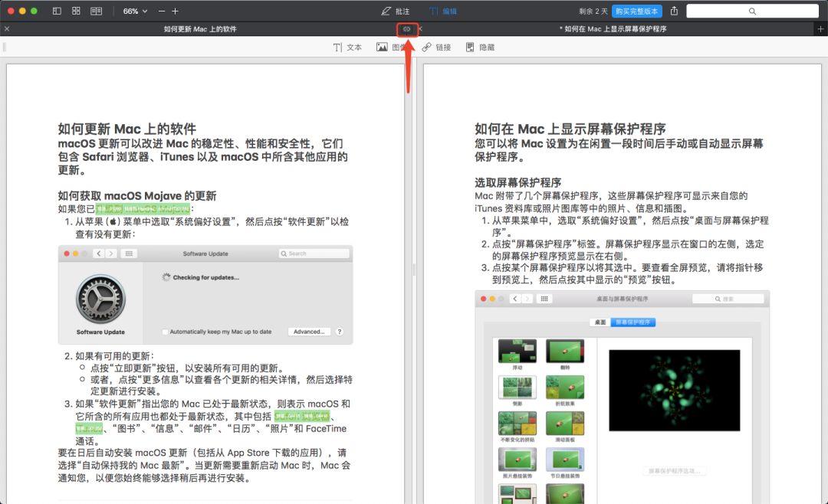Switch to two-page split layout icon
This screenshot has height=504, width=828.
[96, 11]
